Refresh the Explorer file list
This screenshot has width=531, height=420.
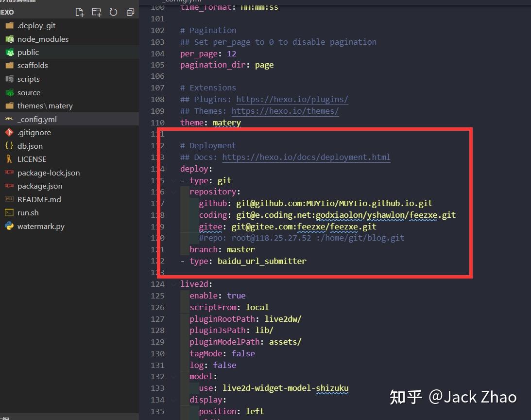[x=113, y=12]
